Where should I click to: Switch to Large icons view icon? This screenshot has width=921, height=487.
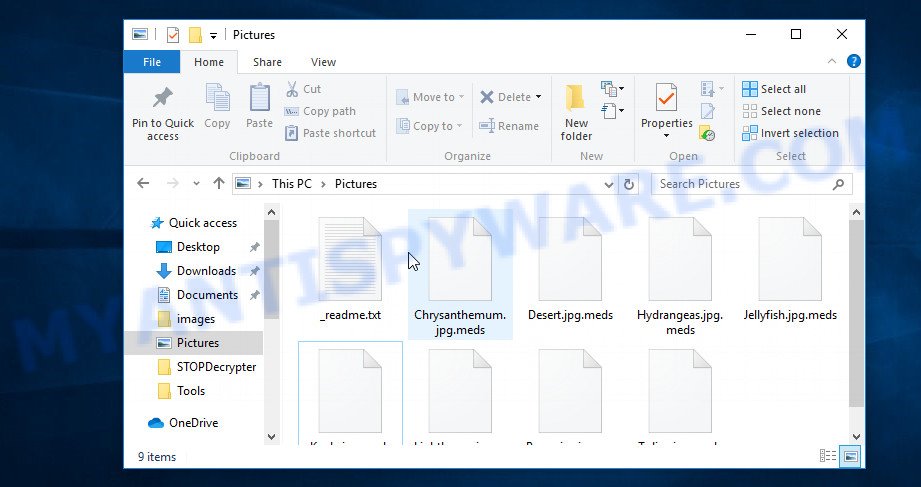pos(851,456)
